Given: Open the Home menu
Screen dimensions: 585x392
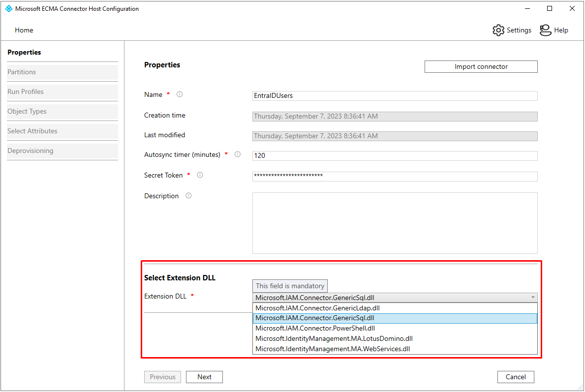Looking at the screenshot, I should click(x=24, y=30).
